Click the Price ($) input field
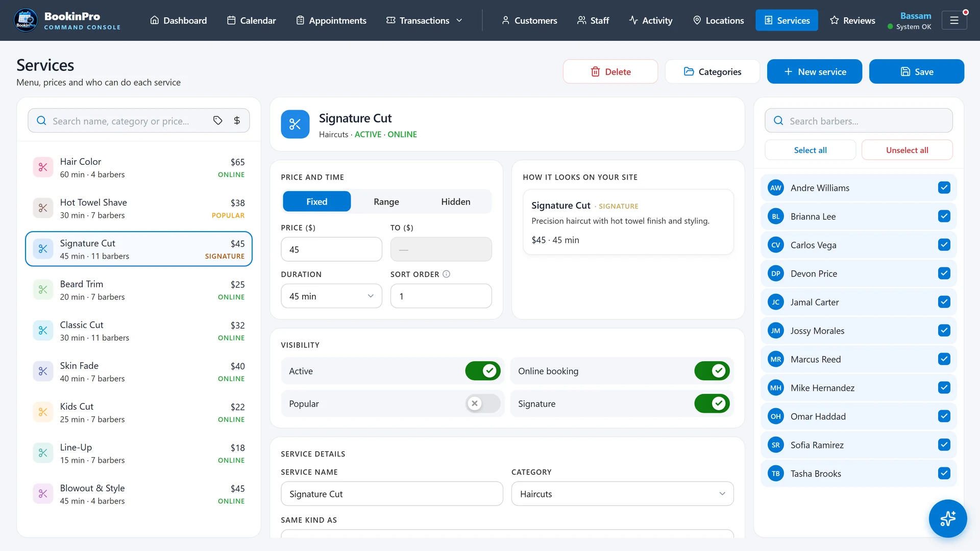The height and width of the screenshot is (551, 980). [x=331, y=249]
